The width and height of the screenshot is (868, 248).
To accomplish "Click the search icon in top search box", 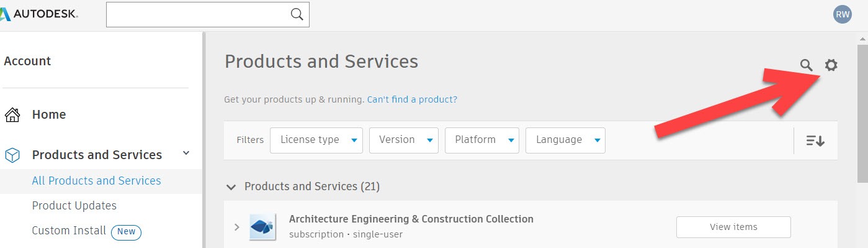I will pyautogui.click(x=297, y=14).
